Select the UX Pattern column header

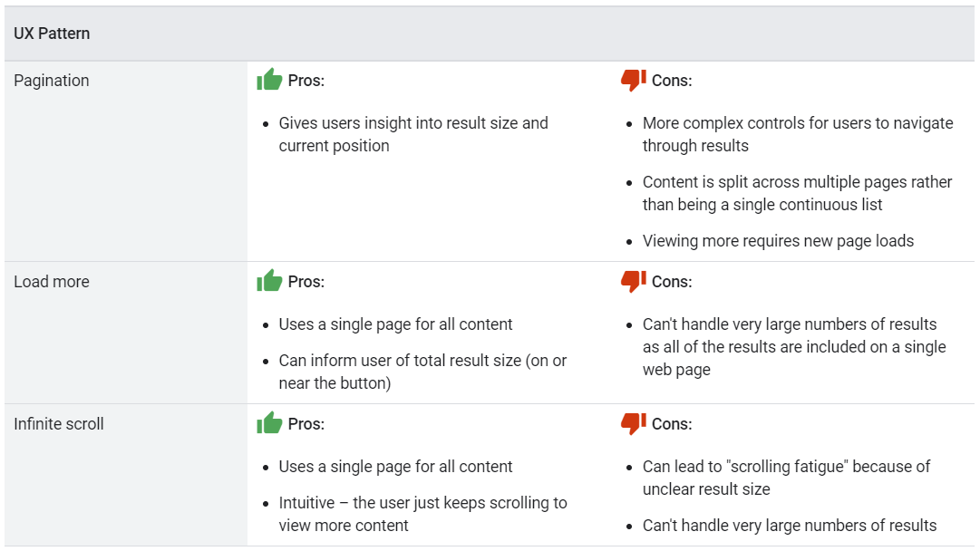(52, 34)
